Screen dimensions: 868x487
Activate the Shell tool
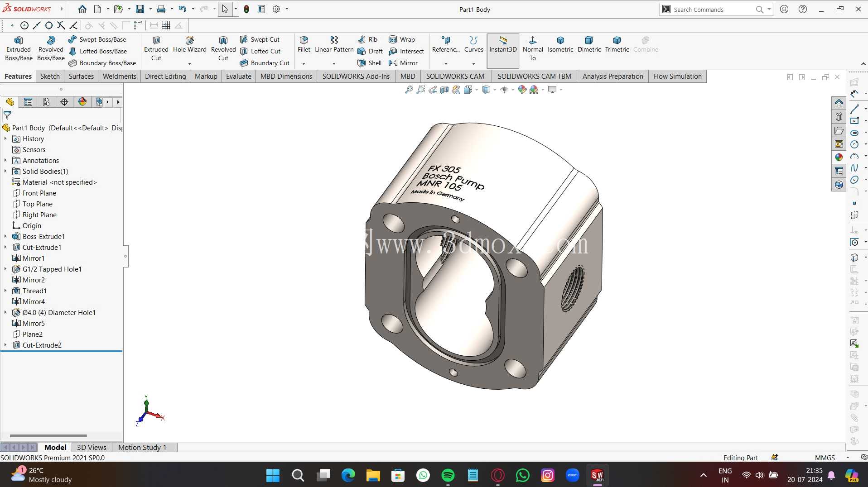(369, 63)
